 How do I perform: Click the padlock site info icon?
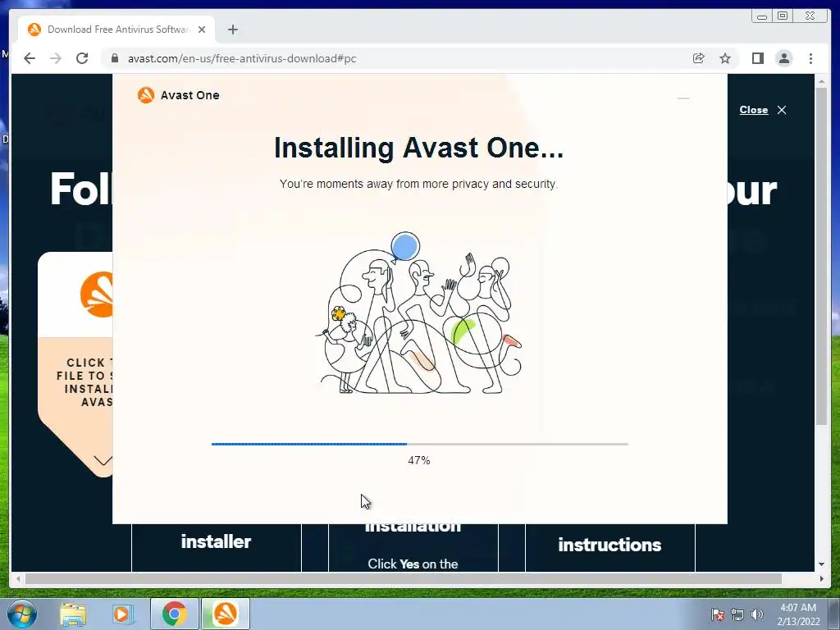click(114, 58)
